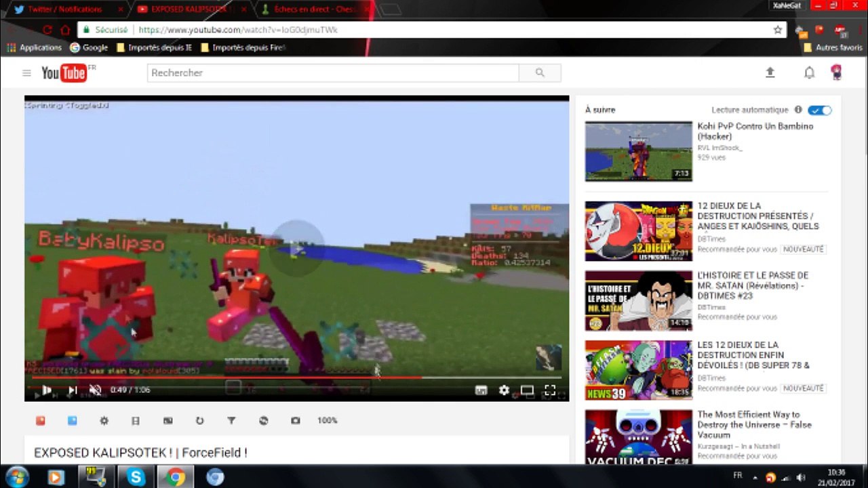Click the blue square extension icon below video
Screen dimensions: 868x488
coord(73,420)
